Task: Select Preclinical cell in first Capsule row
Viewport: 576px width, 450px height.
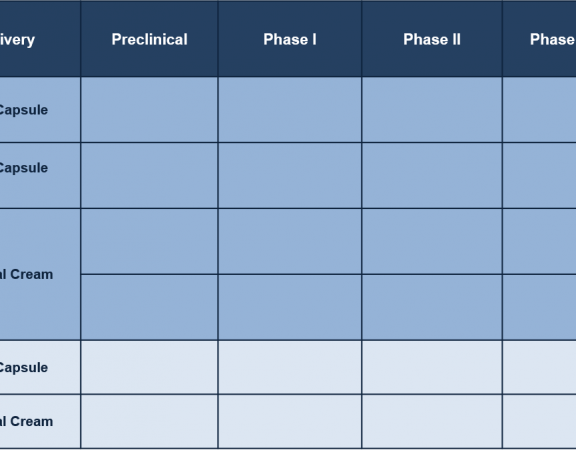Action: pos(149,109)
